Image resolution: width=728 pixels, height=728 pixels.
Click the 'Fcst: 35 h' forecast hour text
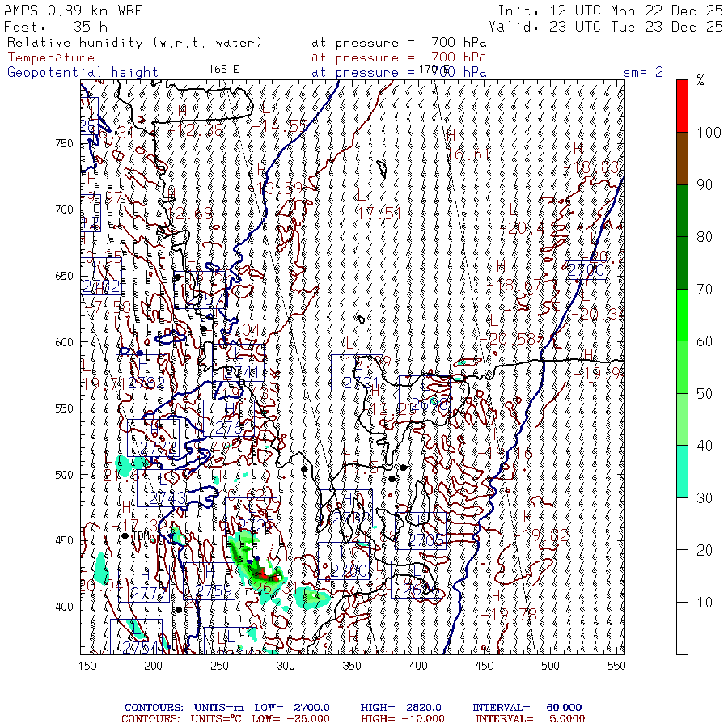pos(56,27)
